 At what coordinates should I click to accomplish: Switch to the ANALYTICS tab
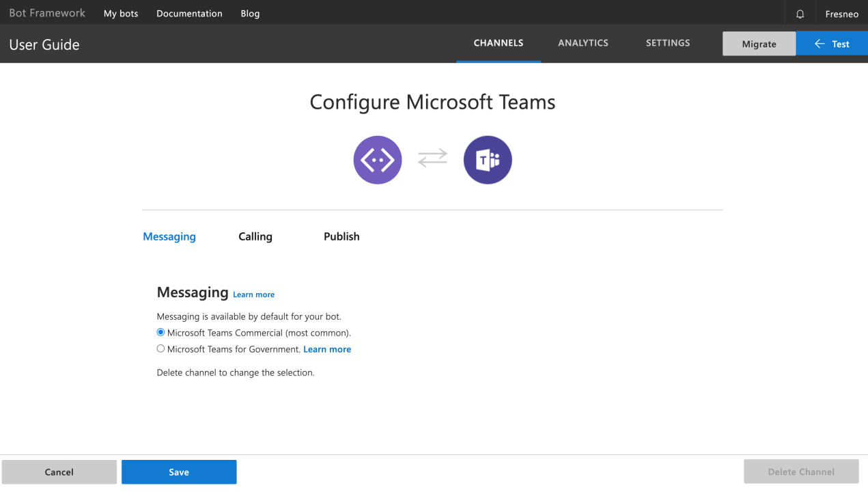583,43
